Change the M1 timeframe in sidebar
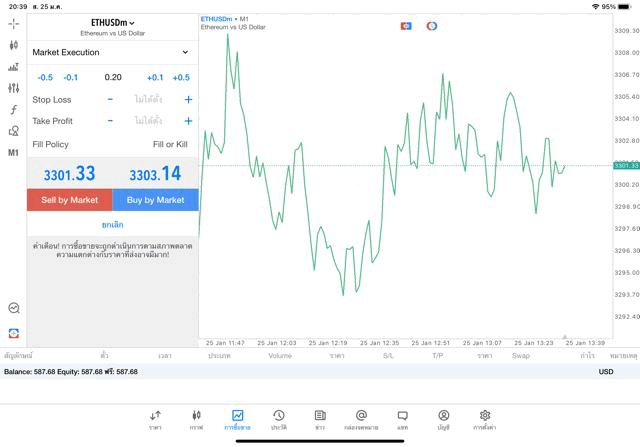The width and height of the screenshot is (640, 447). pyautogui.click(x=13, y=153)
